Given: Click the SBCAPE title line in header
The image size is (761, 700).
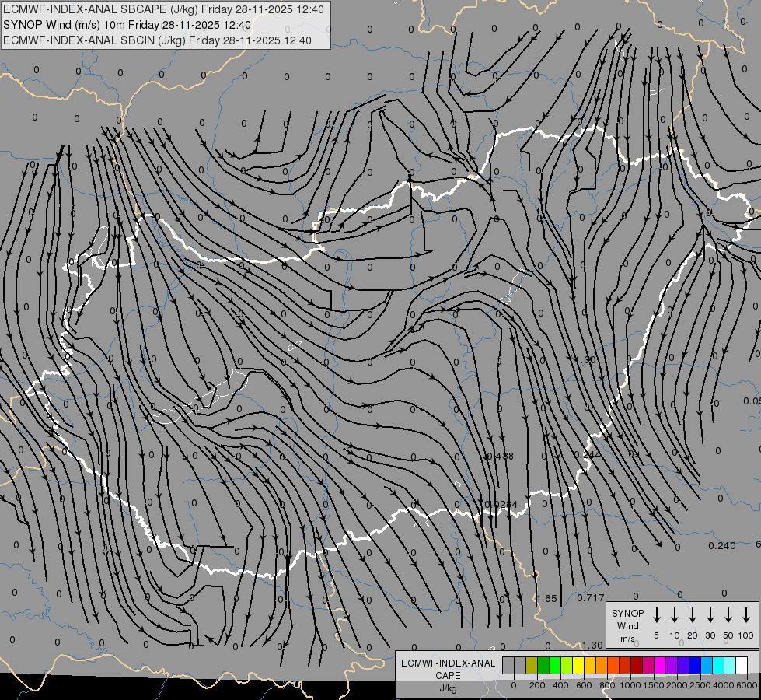Looking at the screenshot, I should point(163,9).
